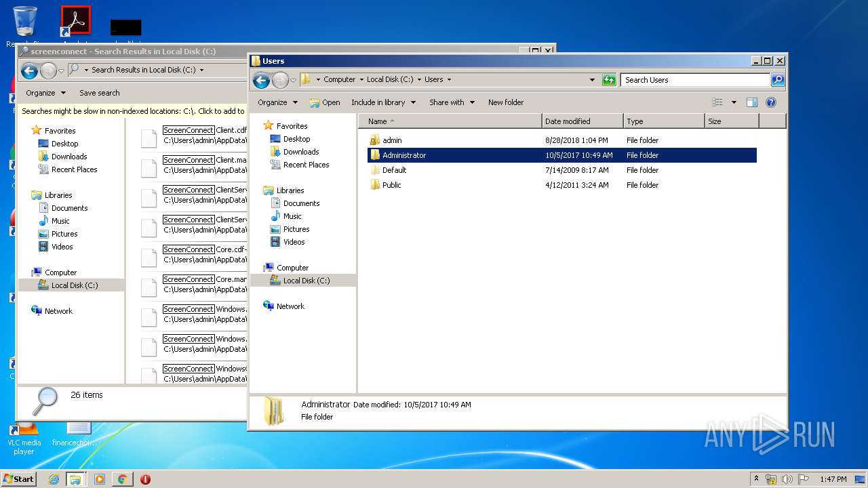Click the Change your view icon

[717, 102]
